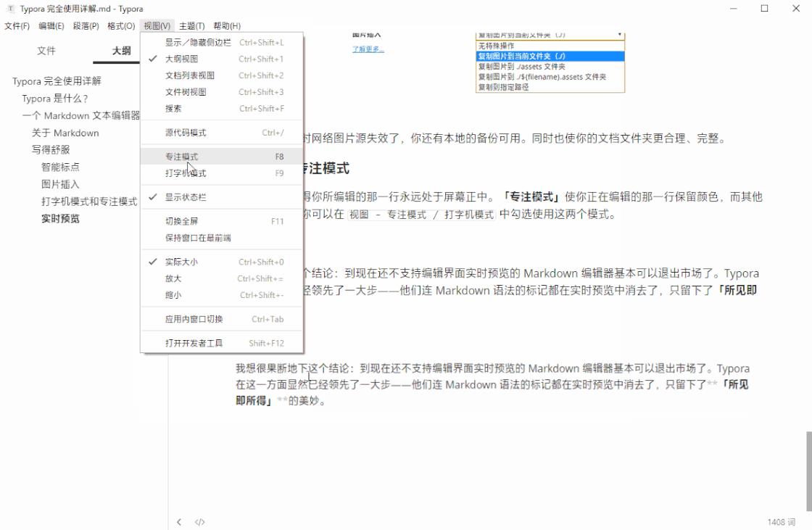Toggle 显示状态栏 checked menu entry
812x530 pixels.
[x=222, y=197]
